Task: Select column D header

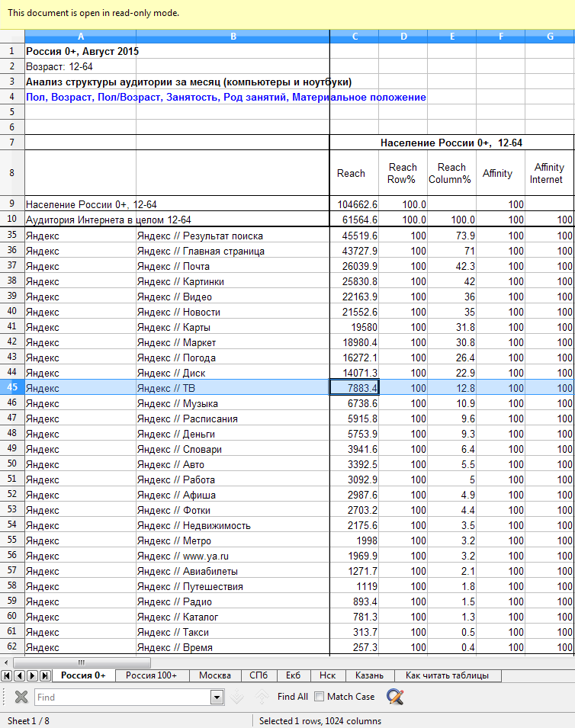Action: [x=403, y=37]
